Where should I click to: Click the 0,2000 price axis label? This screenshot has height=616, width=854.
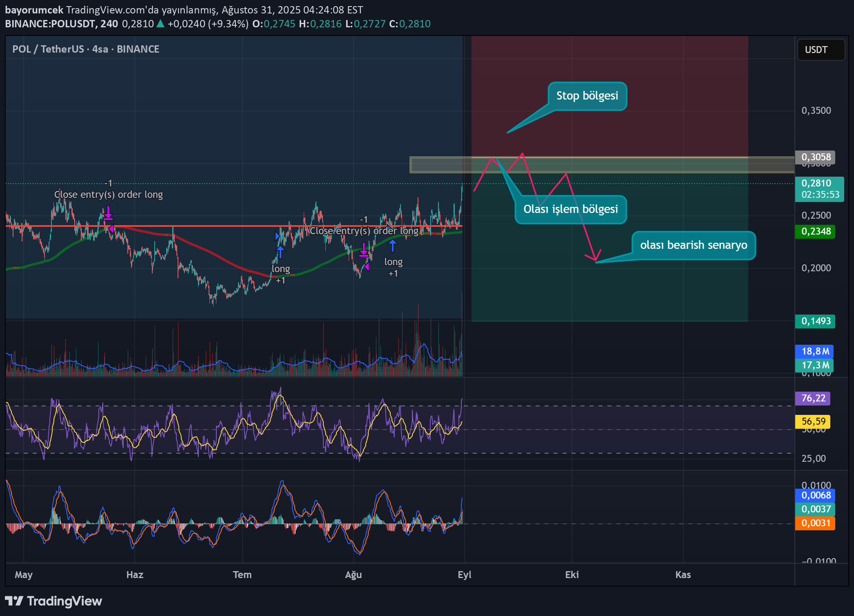tap(816, 268)
